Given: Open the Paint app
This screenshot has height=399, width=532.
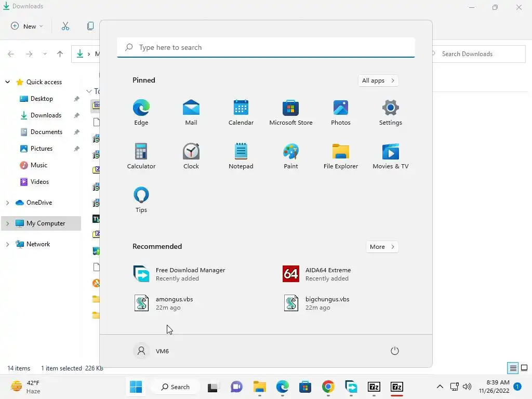Looking at the screenshot, I should pos(291,156).
